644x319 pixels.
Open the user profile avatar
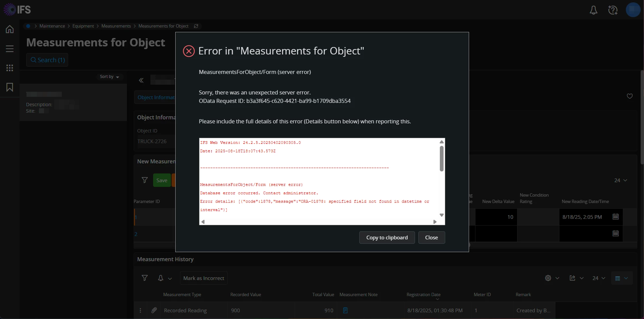[x=633, y=10]
